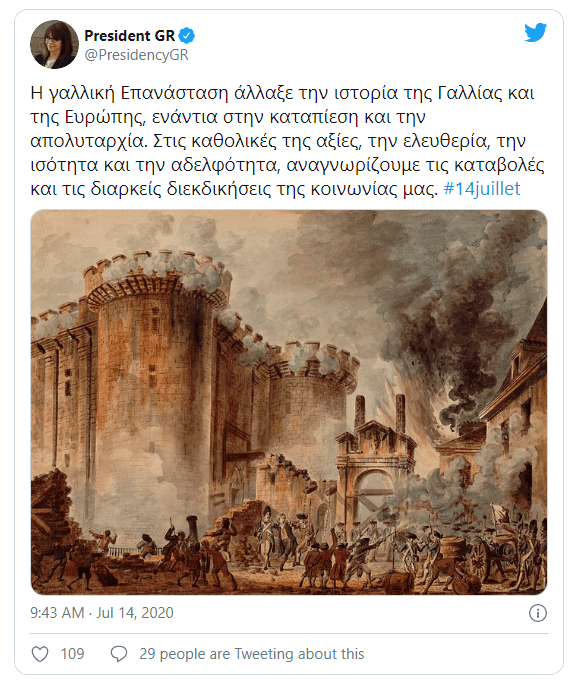Like the tweet with the heart icon
This screenshot has height=680, width=573.
tap(40, 654)
